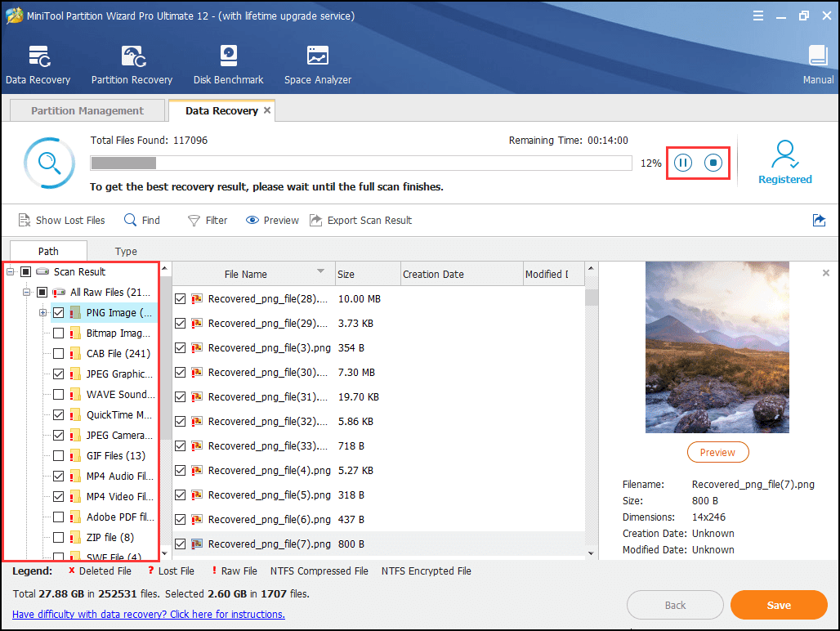
Task: Click the PNG Image folder icon
Action: 75,313
